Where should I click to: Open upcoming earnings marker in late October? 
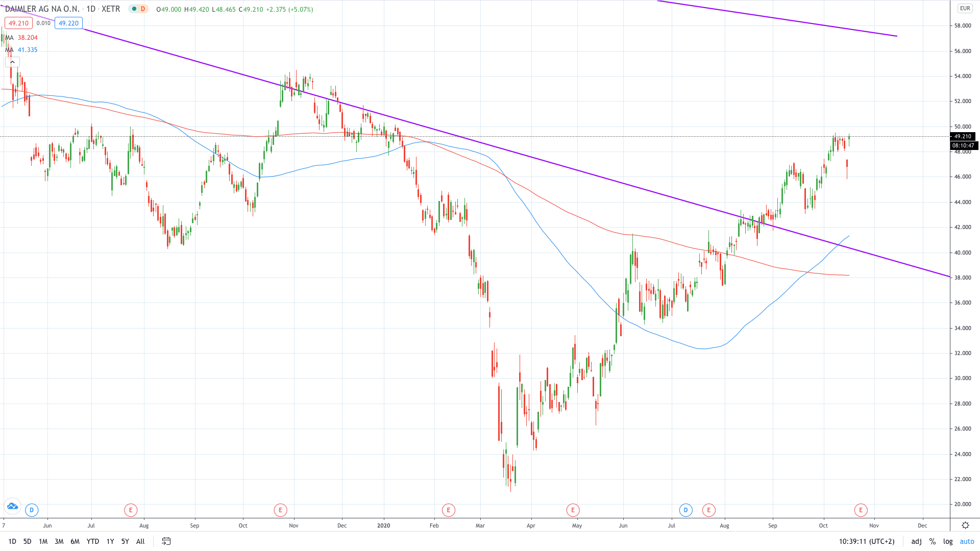pos(861,510)
